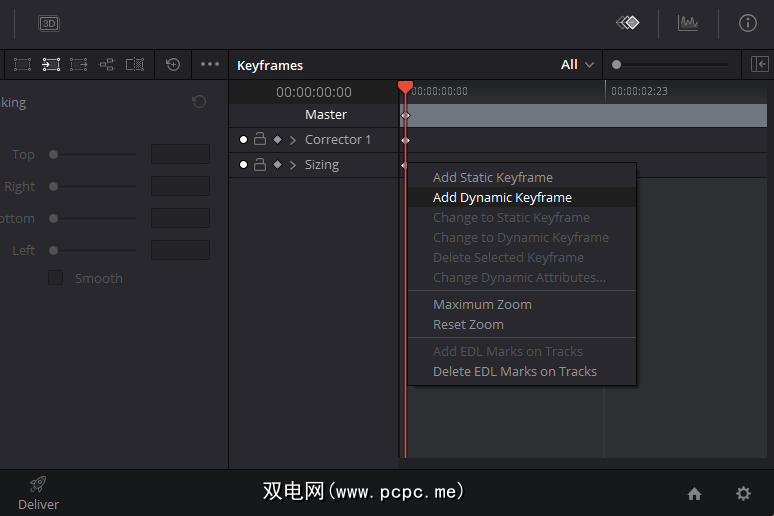This screenshot has width=774, height=516.
Task: Open the All keyframes filter dropdown
Action: (x=578, y=65)
